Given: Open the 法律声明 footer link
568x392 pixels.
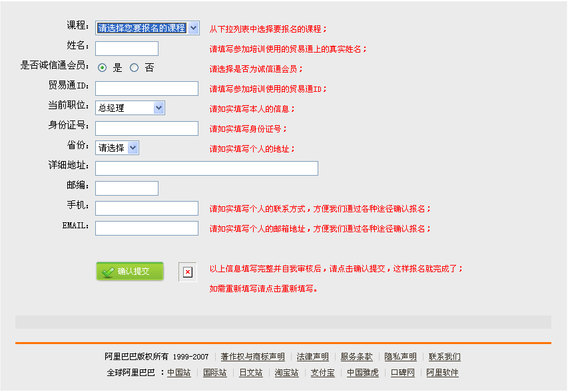Looking at the screenshot, I should pos(312,357).
